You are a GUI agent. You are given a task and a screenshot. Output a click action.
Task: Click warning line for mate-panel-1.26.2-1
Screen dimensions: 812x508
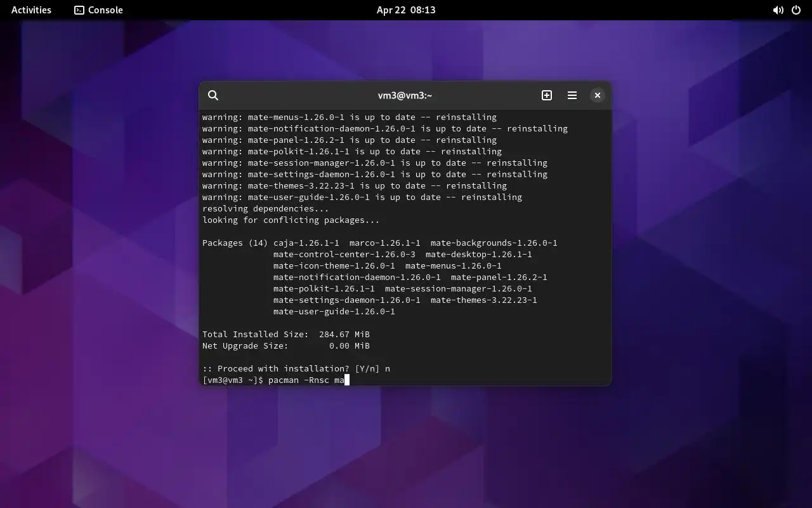pos(350,140)
